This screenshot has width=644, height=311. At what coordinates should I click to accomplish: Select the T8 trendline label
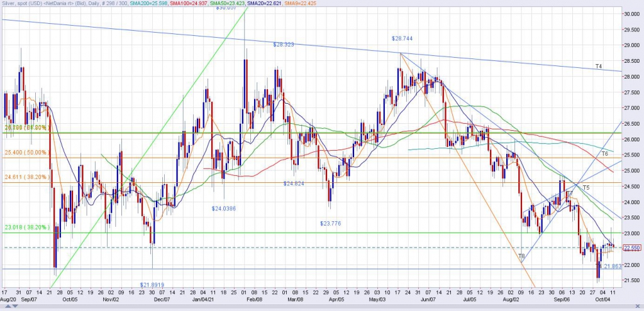point(521,256)
